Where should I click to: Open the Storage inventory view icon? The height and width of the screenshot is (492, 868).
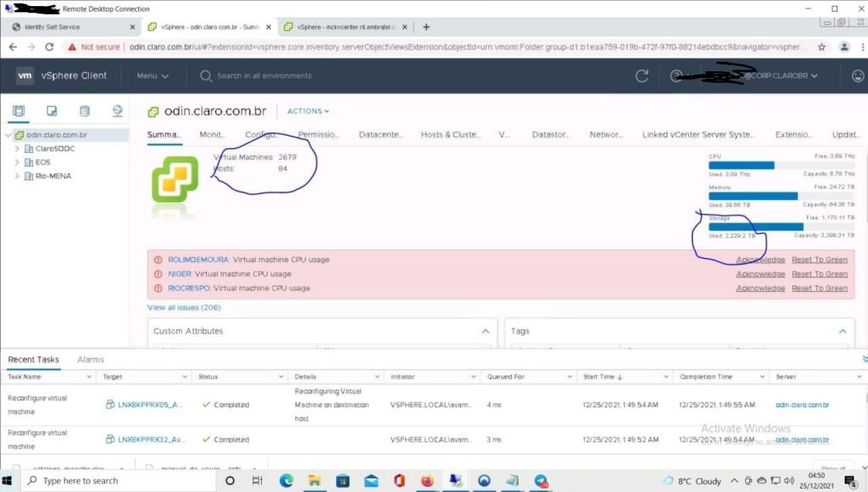point(84,111)
